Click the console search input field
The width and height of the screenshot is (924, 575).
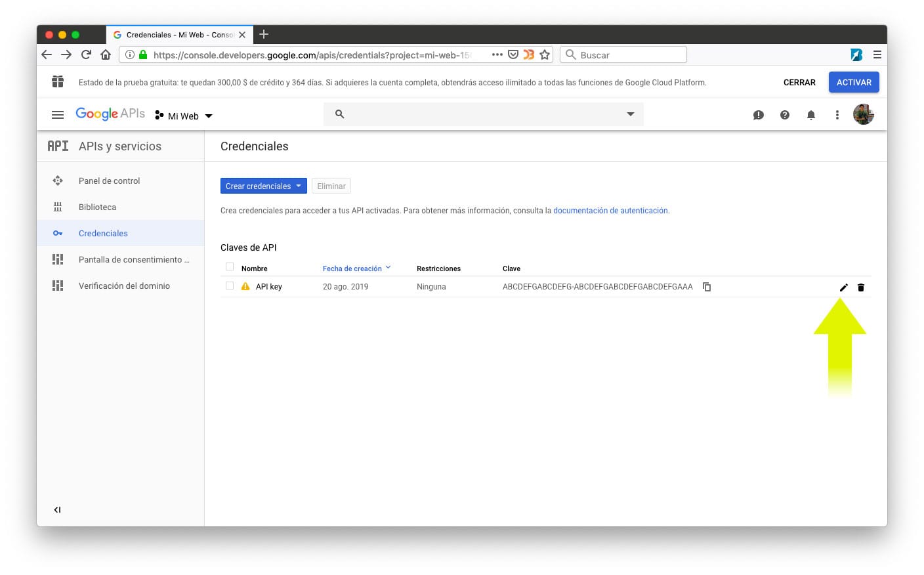(483, 114)
